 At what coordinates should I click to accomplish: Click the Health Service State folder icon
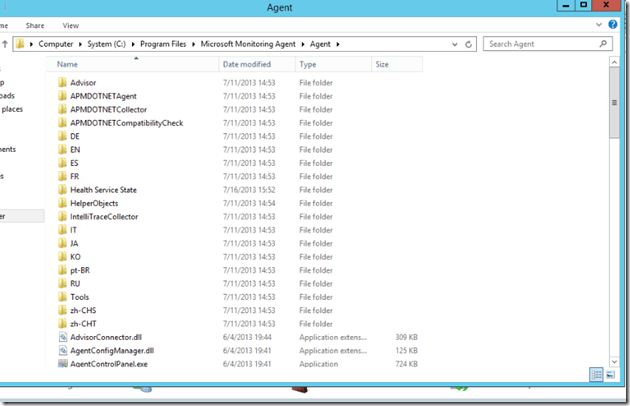click(62, 189)
